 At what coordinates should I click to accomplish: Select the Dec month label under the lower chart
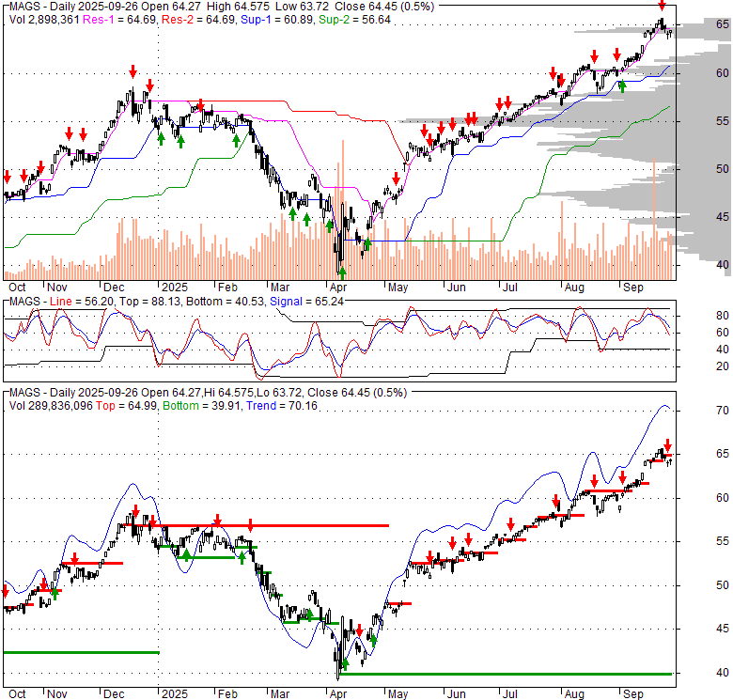pyautogui.click(x=114, y=694)
